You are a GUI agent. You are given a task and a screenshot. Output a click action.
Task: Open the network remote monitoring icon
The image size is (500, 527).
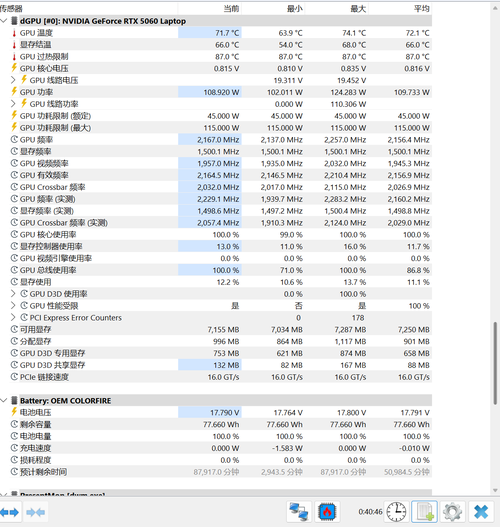(299, 512)
